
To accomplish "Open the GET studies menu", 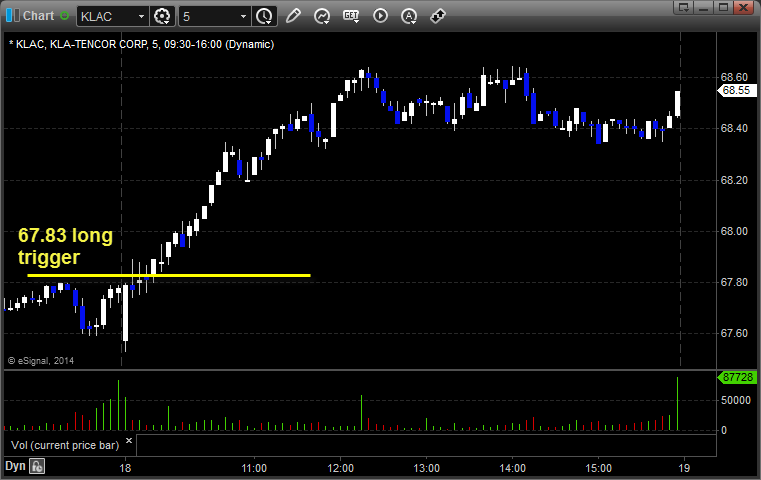I will (351, 16).
